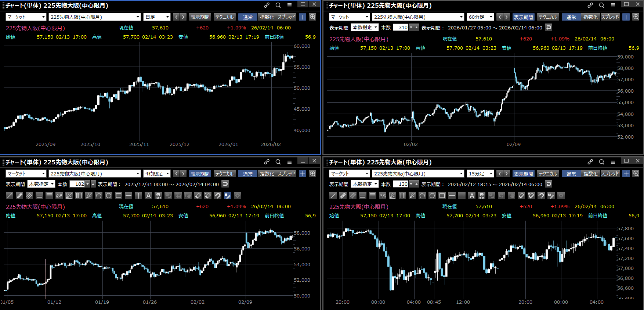Expand the 本数指定 dropdown in bottom-right chart
644x310 pixels.
pos(365,184)
